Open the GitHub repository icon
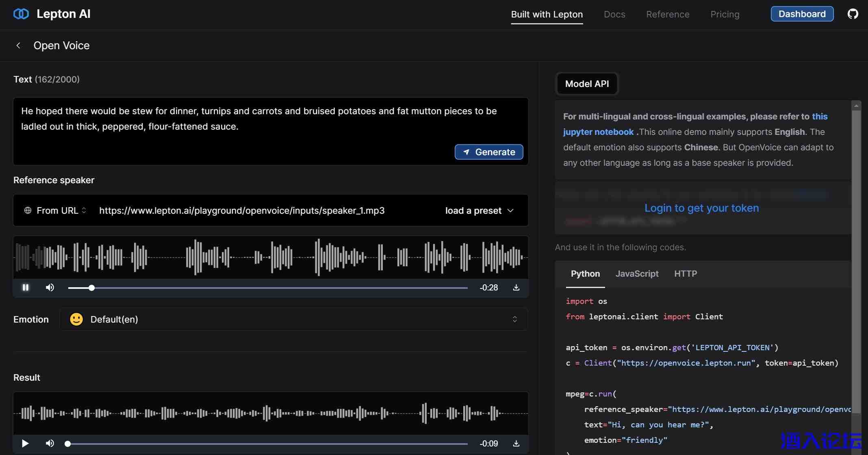The height and width of the screenshot is (455, 868). click(853, 14)
